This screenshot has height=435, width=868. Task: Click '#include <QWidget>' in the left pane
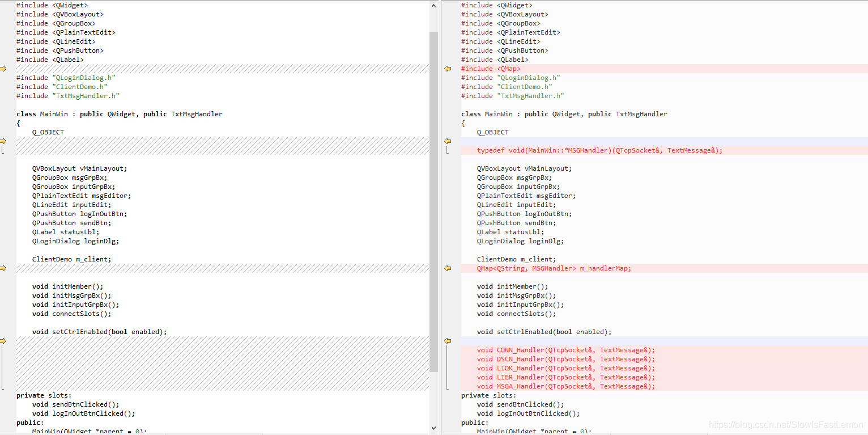(x=52, y=5)
